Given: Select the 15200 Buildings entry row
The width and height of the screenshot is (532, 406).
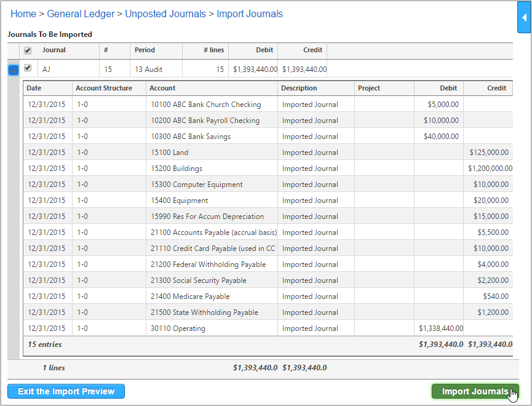Looking at the screenshot, I should pos(268,169).
